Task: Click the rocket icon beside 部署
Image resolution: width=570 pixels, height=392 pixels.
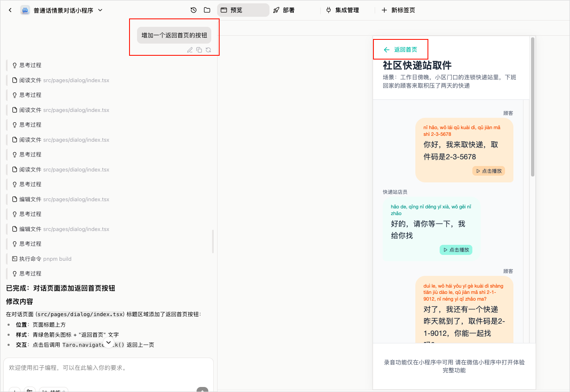Action: click(276, 10)
